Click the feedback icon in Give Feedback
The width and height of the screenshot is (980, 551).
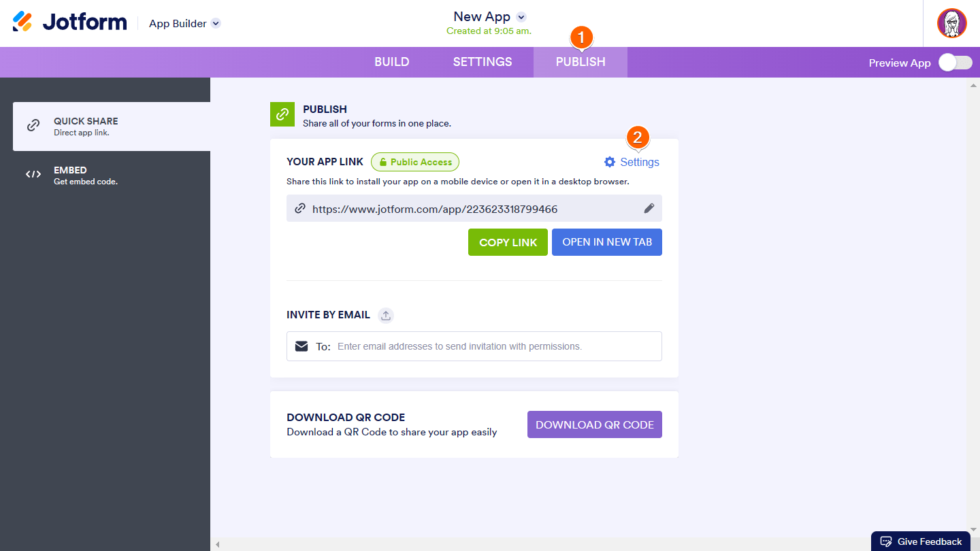pos(886,541)
